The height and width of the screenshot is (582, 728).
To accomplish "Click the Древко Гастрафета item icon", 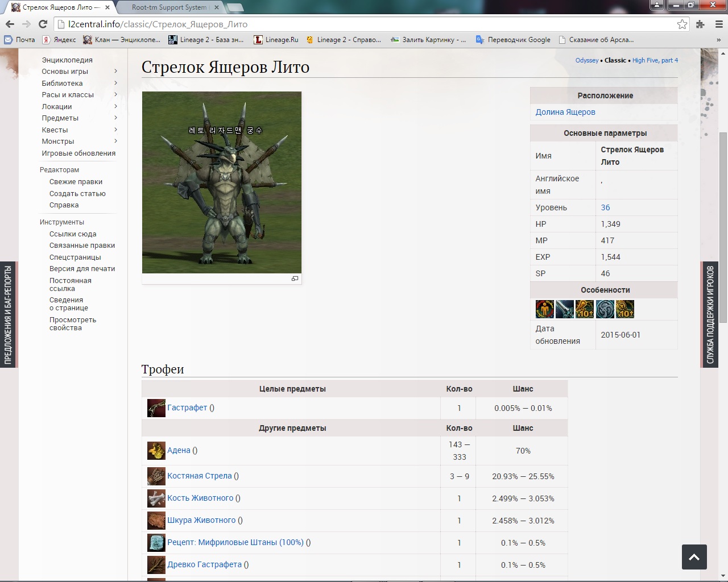I will click(x=156, y=565).
